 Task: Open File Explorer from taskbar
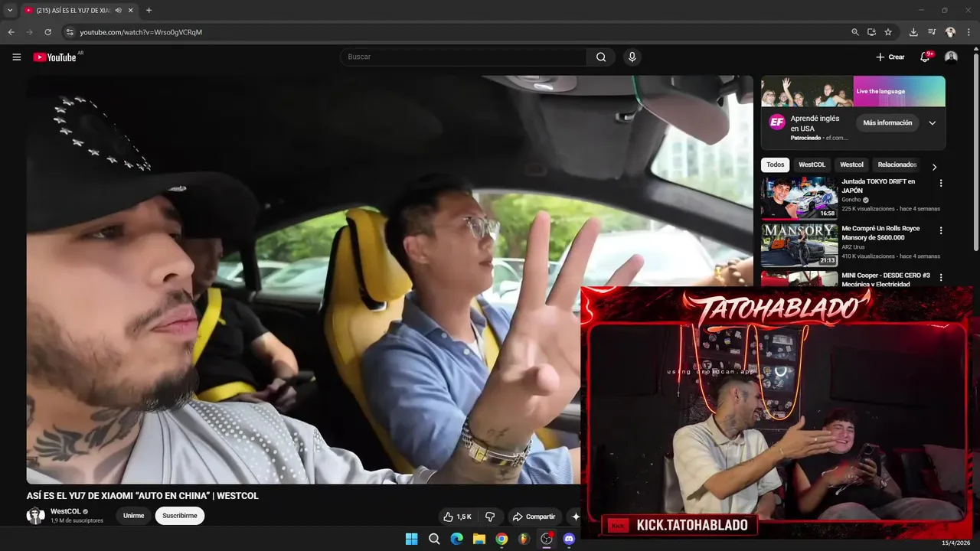point(479,539)
